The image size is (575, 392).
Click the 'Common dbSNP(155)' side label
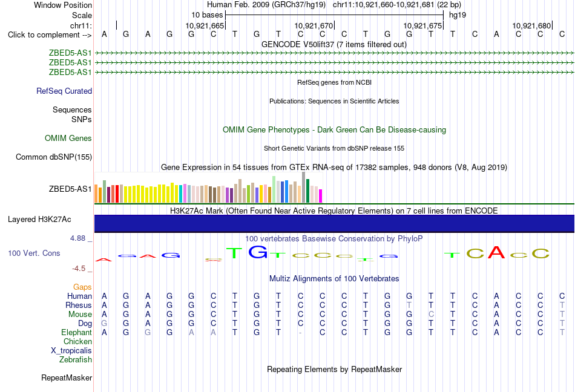click(x=54, y=157)
